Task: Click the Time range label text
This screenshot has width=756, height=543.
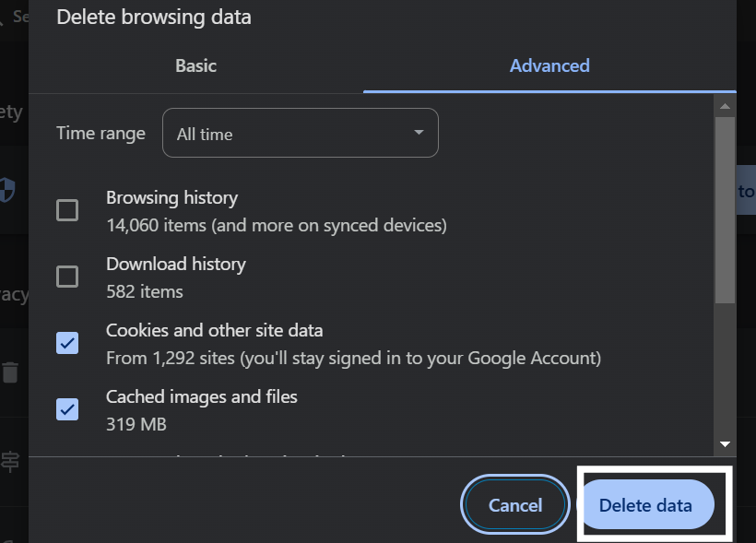Action: pyautogui.click(x=100, y=133)
